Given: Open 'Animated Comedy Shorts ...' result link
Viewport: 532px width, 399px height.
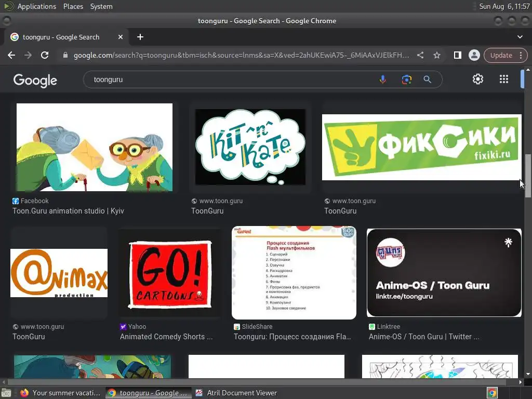Looking at the screenshot, I should click(166, 337).
